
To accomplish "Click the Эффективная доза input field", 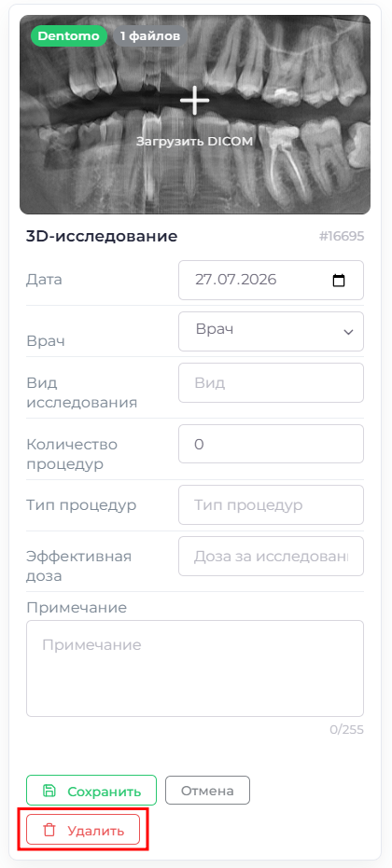I will (271, 556).
